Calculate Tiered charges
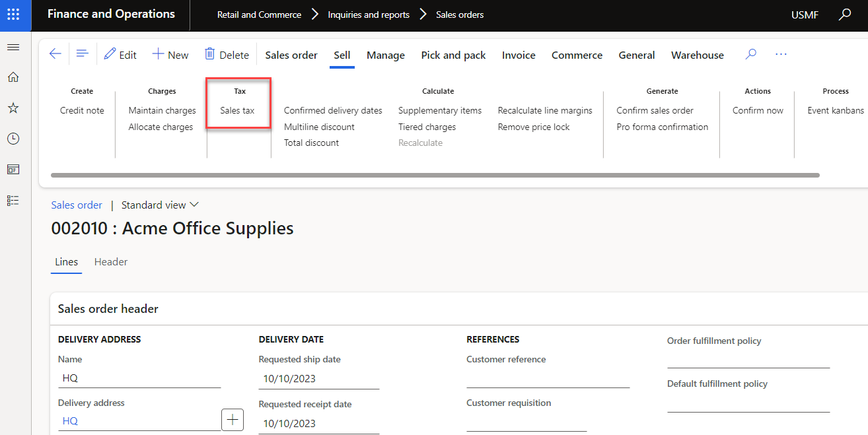The image size is (868, 435). click(427, 127)
